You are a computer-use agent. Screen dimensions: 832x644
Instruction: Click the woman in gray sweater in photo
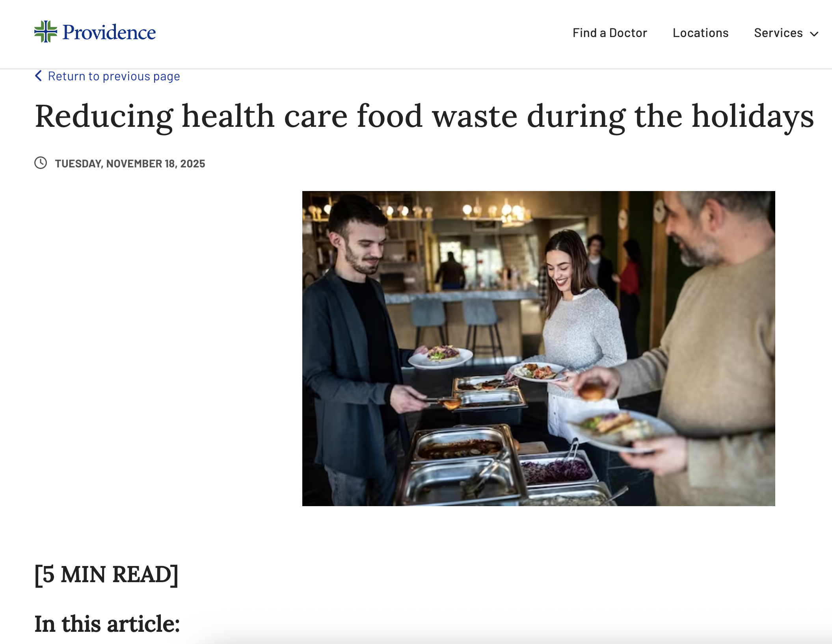(579, 327)
